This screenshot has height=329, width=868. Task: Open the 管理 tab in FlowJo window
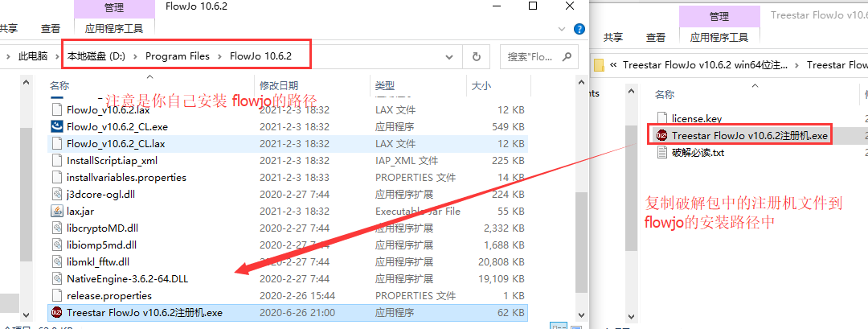[114, 8]
